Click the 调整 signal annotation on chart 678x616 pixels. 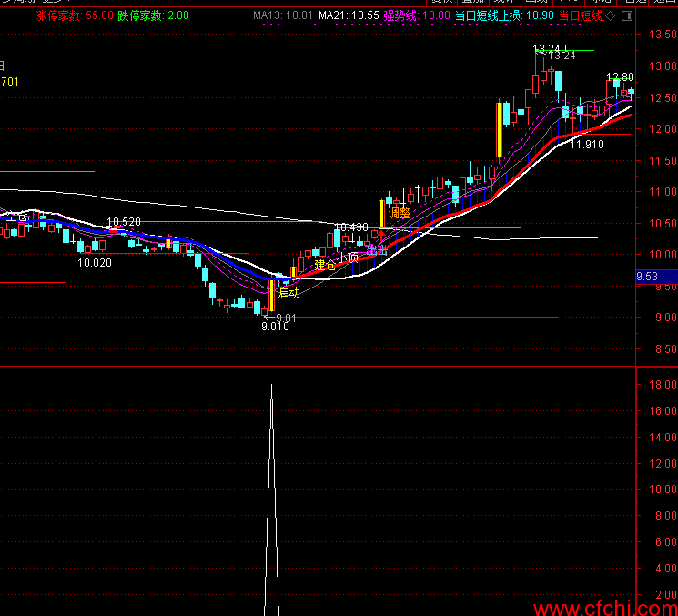click(400, 213)
